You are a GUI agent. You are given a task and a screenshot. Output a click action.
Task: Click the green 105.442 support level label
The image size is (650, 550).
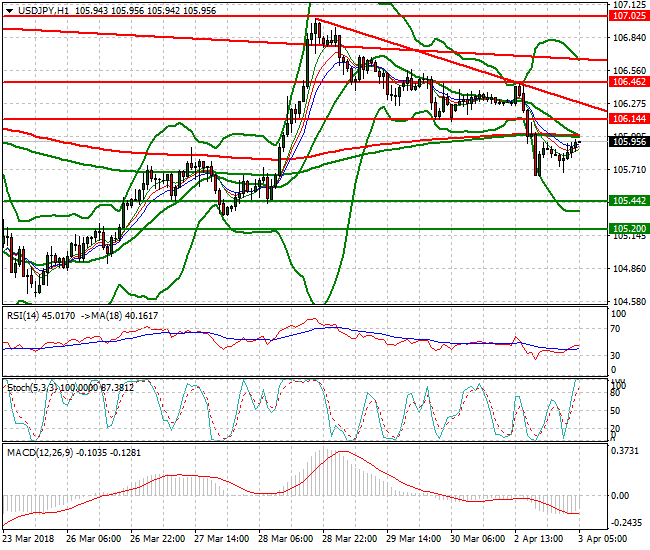click(629, 201)
